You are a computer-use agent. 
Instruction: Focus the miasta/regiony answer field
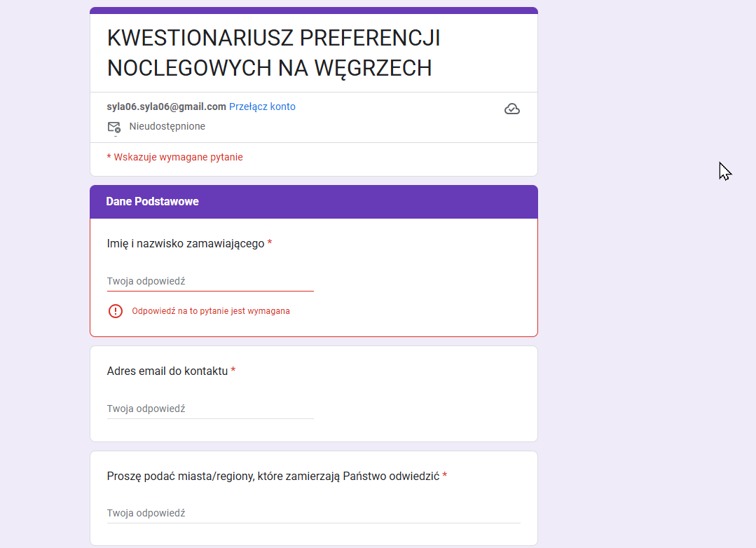pyautogui.click(x=314, y=513)
